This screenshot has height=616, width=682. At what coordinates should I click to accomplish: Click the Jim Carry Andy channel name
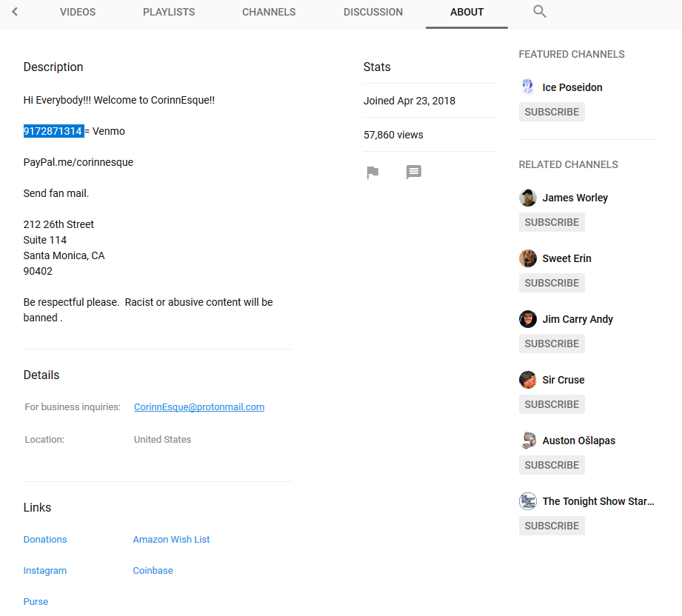pos(577,319)
